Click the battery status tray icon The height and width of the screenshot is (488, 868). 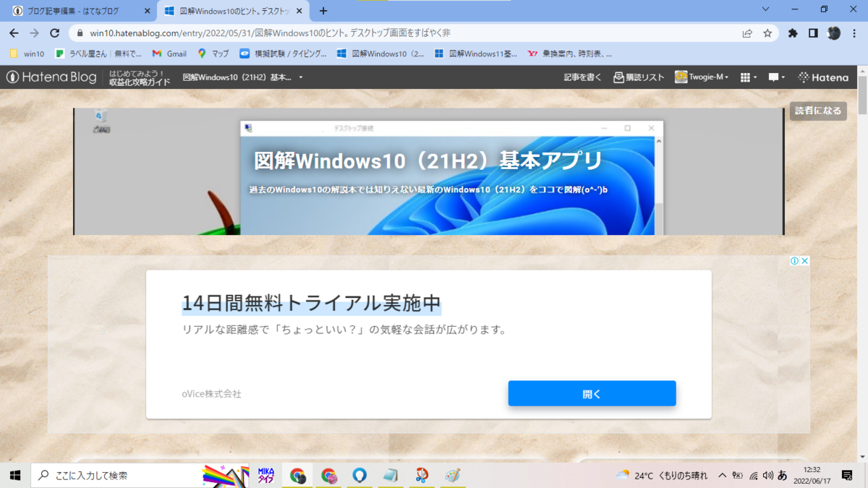(737, 475)
